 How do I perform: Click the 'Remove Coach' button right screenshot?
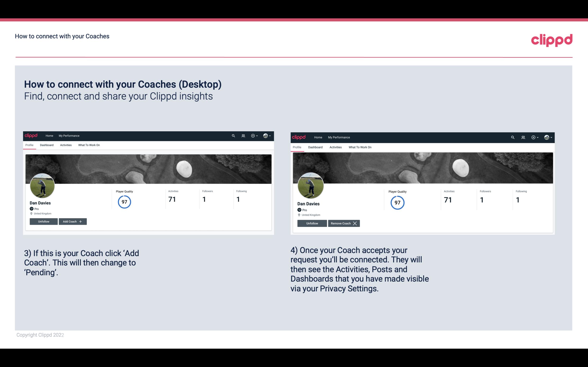click(344, 223)
